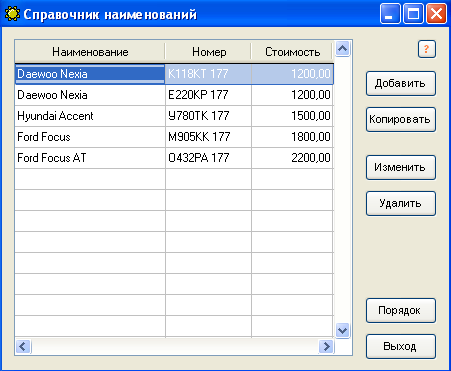Viewport: 451px width, 371px height.
Task: Select the Daewoo Nexia row with E220KP 177
Action: (x=174, y=95)
